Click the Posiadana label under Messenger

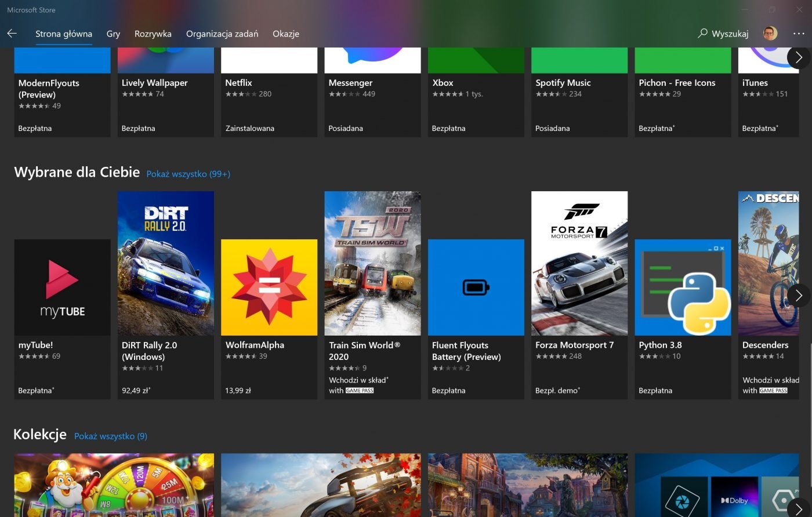point(346,129)
